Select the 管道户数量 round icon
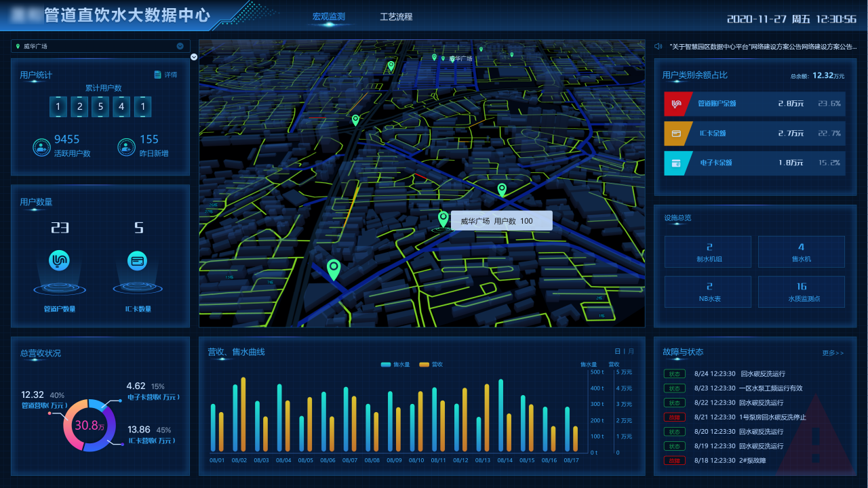Viewport: 868px width, 488px height. point(60,260)
